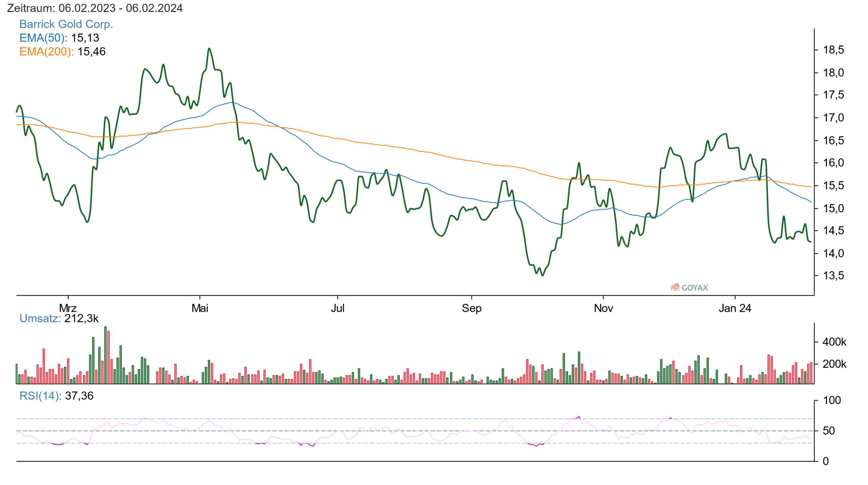Click the Sep x-axis label
The image size is (868, 485).
(x=472, y=308)
